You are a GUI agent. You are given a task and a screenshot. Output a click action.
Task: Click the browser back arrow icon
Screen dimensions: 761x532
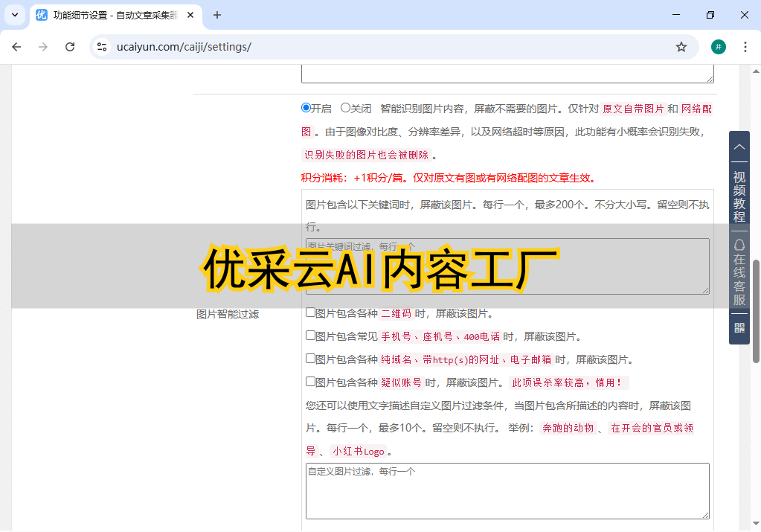[x=16, y=47]
